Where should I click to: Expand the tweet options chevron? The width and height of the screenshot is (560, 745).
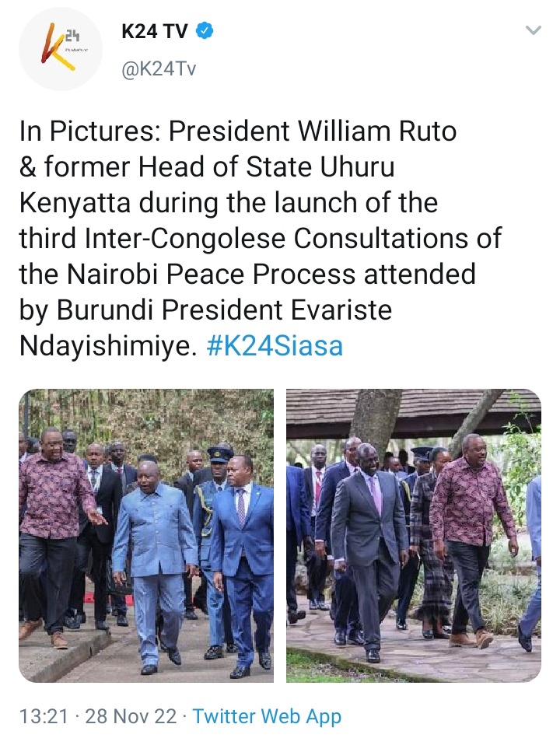(534, 31)
